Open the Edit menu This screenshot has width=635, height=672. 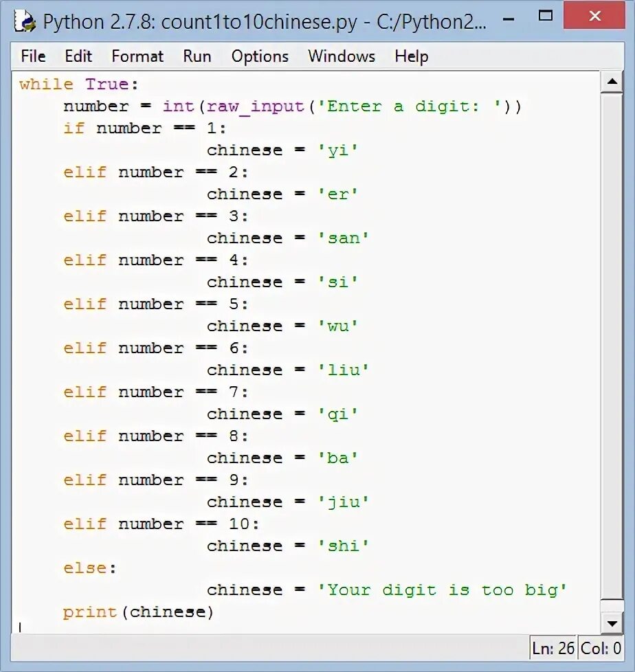(x=78, y=56)
